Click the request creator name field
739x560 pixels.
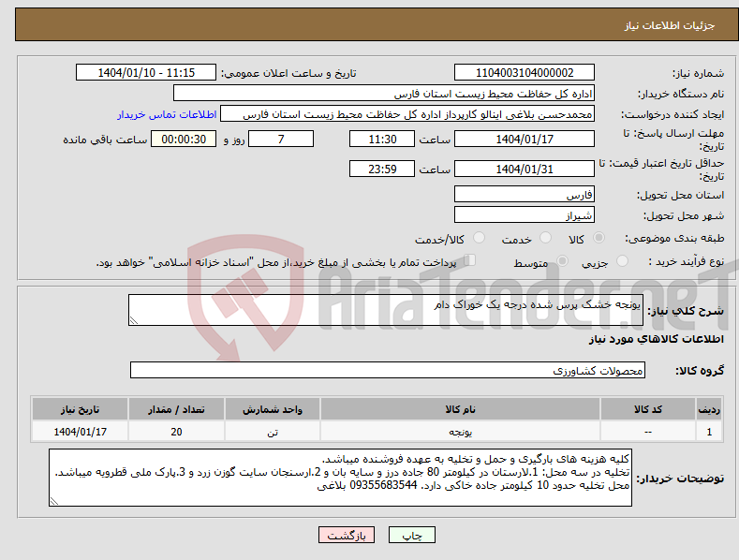tap(407, 114)
